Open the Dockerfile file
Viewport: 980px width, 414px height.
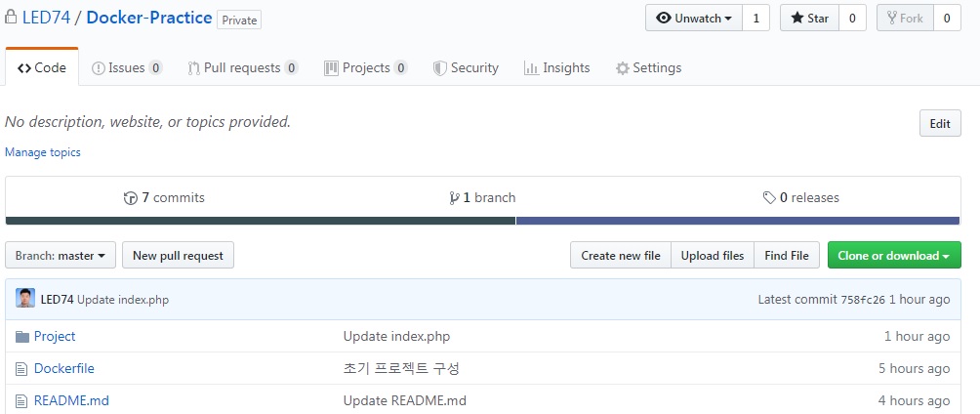64,368
